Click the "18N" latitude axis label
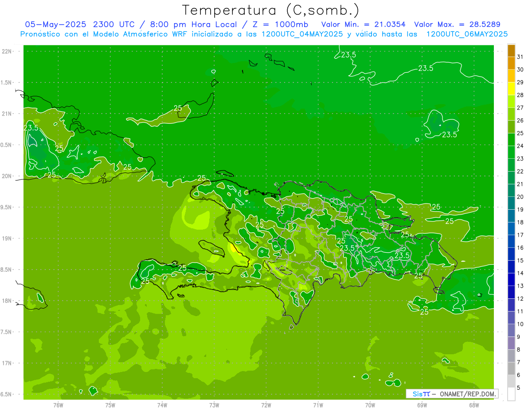Screen dimensions: 532x411 pyautogui.click(x=7, y=301)
